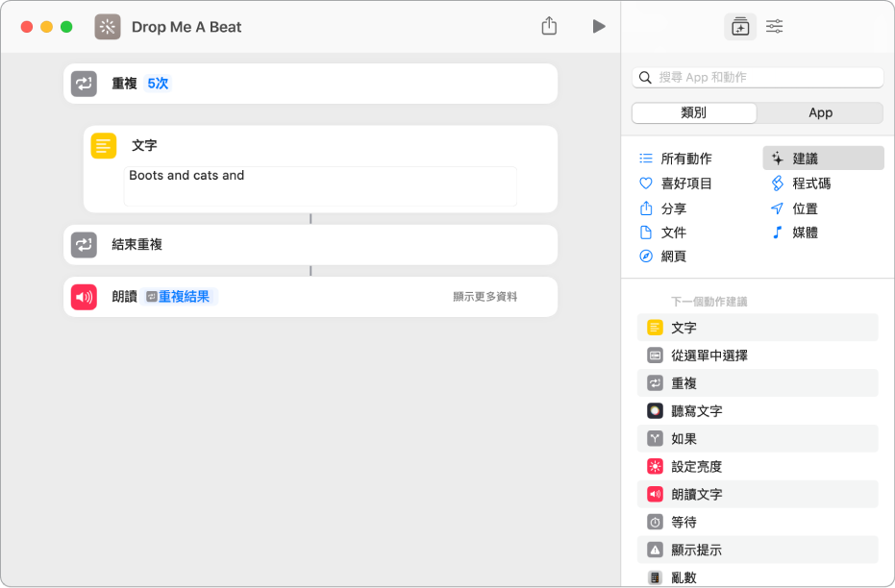The image size is (895, 588).
Task: Click the 聽寫文字 Siri icon in suggestions
Action: (x=655, y=411)
